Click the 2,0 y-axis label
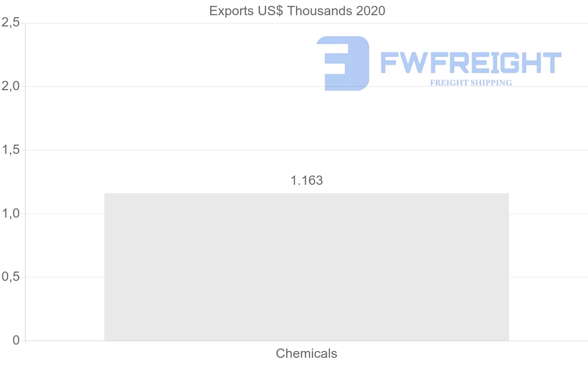This screenshot has width=588, height=374. click(x=11, y=86)
